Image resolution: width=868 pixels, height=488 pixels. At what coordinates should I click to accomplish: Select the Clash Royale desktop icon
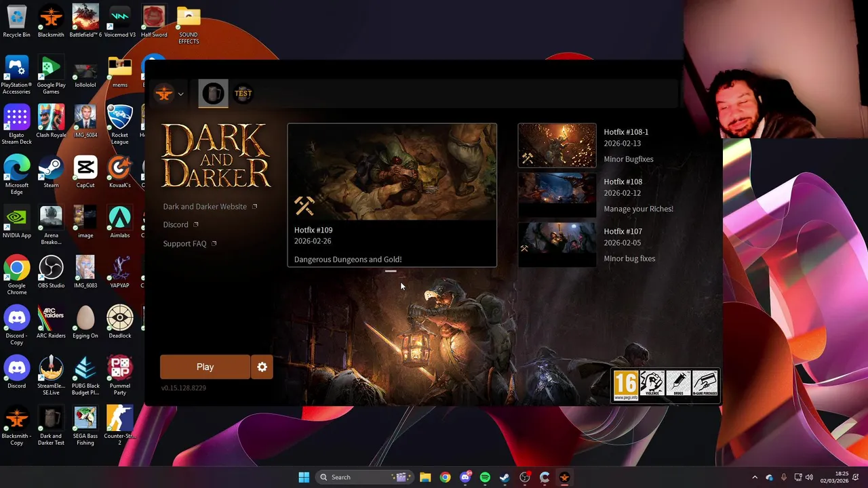tap(51, 121)
